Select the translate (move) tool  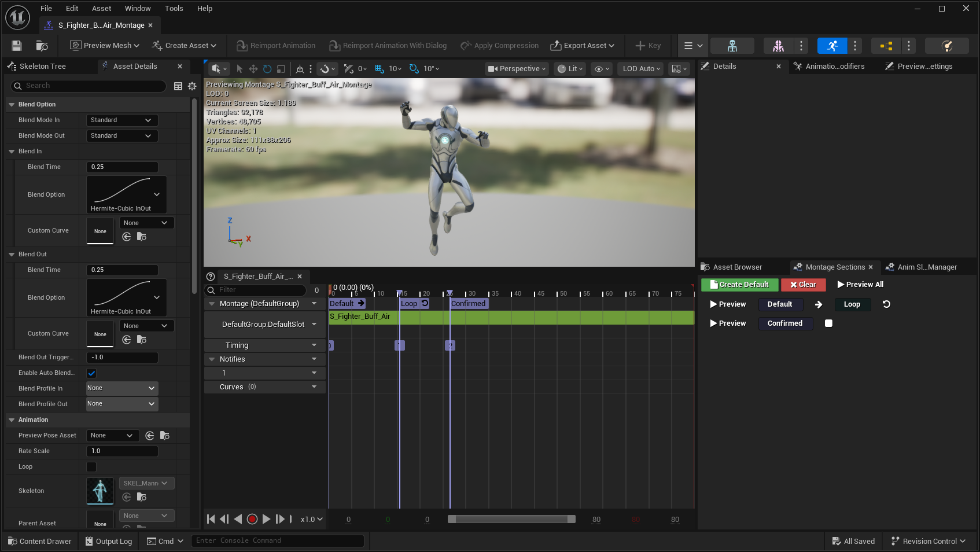tap(253, 69)
